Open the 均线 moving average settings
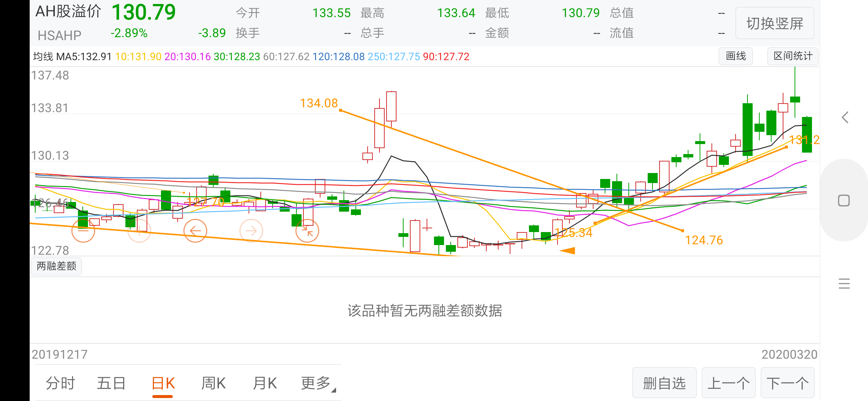Screen dimensions: 868x401 [x=43, y=56]
